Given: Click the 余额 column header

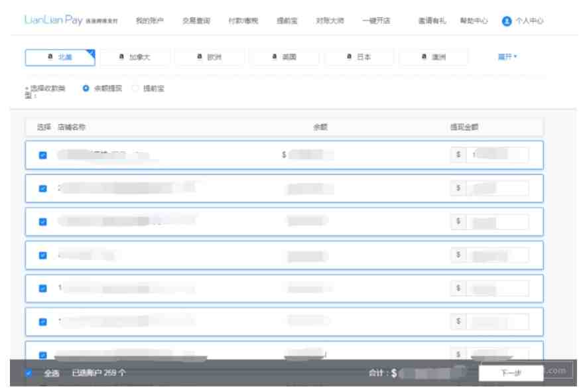Looking at the screenshot, I should tap(320, 127).
